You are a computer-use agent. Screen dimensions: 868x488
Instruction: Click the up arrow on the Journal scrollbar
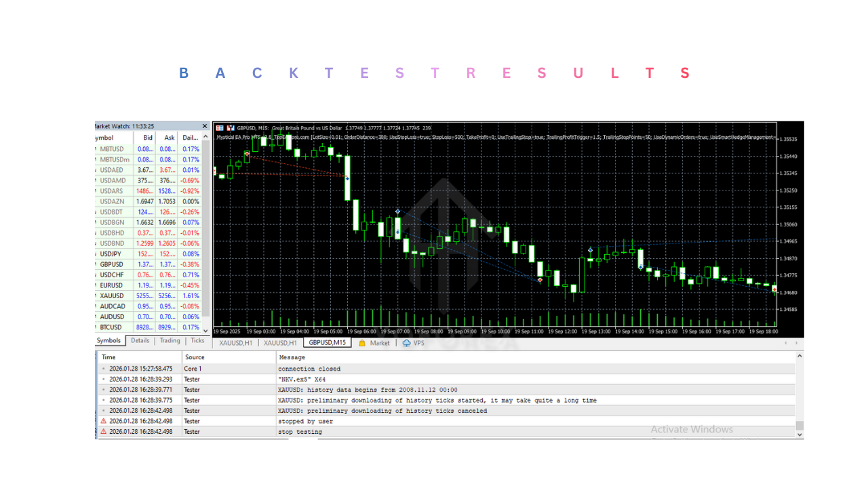[x=799, y=357]
